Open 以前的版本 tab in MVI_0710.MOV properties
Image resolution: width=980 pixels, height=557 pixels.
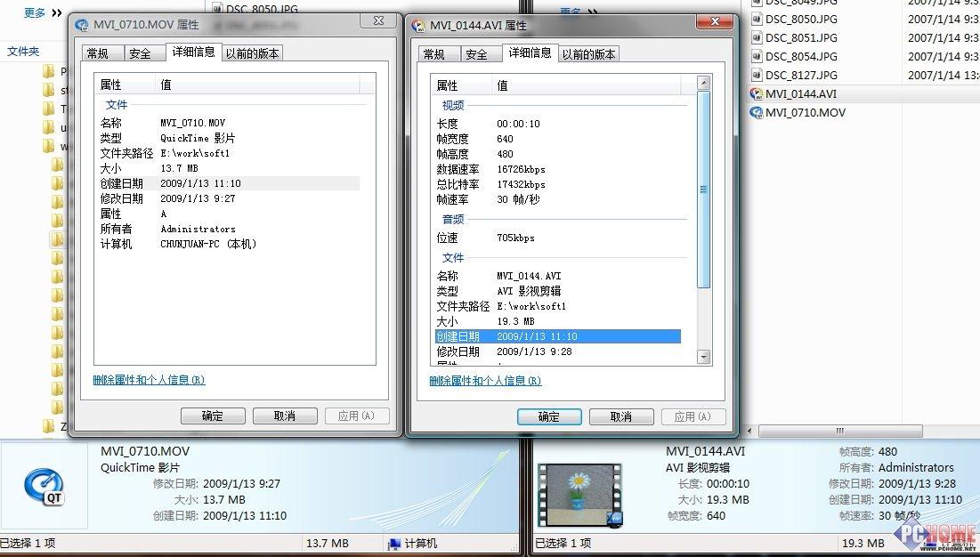click(x=253, y=53)
